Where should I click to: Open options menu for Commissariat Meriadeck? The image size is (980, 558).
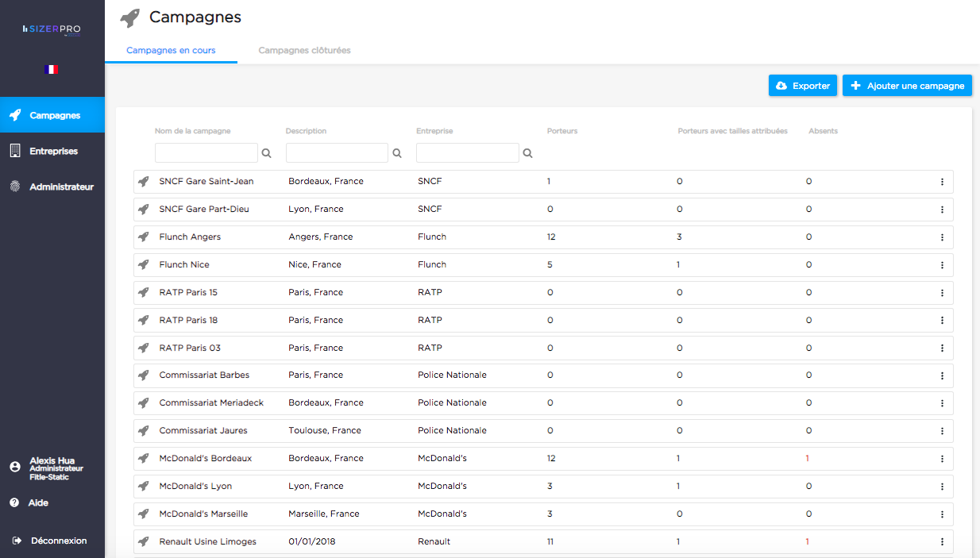(x=942, y=403)
